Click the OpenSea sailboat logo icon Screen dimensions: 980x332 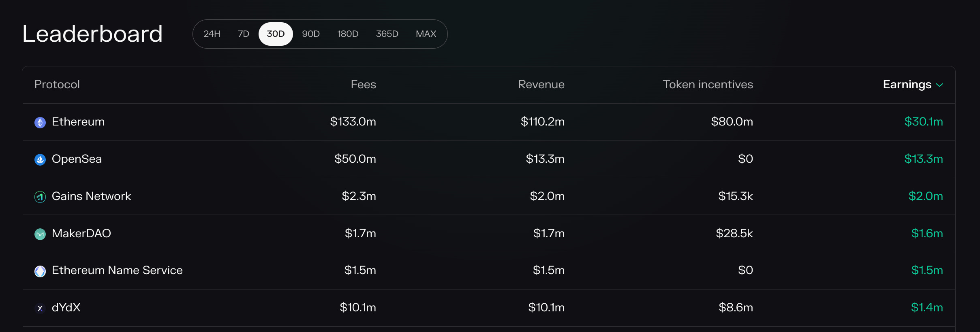point(40,160)
